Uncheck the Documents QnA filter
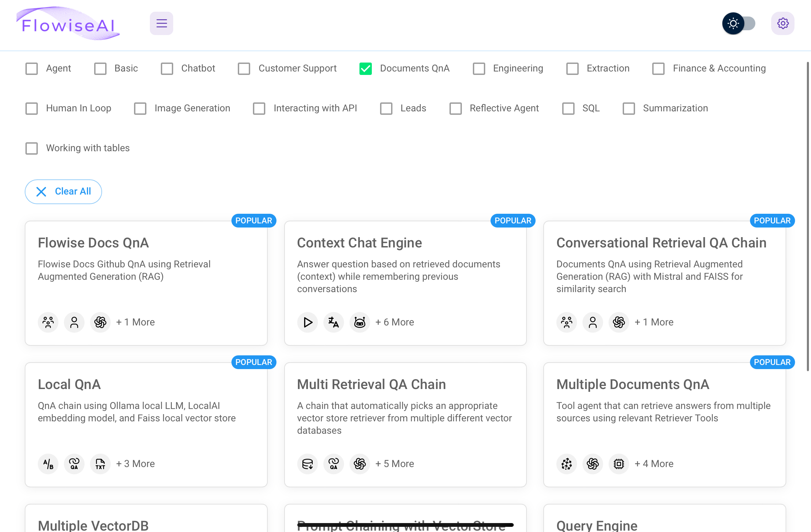The width and height of the screenshot is (811, 532). pyautogui.click(x=365, y=68)
